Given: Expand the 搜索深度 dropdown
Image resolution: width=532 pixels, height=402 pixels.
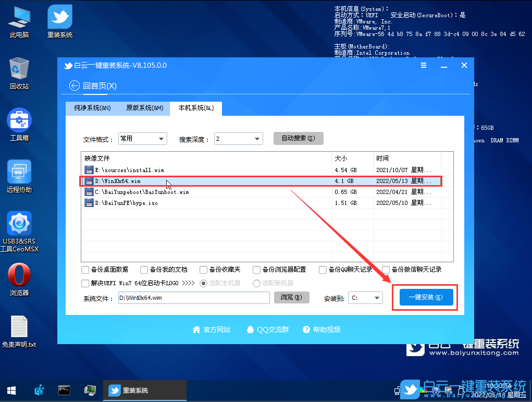Looking at the screenshot, I should tap(238, 139).
